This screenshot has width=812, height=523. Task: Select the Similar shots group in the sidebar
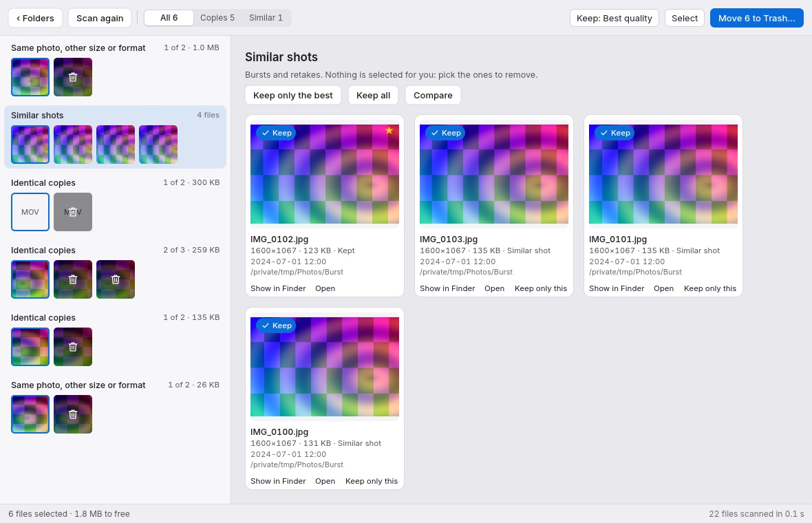(115, 137)
